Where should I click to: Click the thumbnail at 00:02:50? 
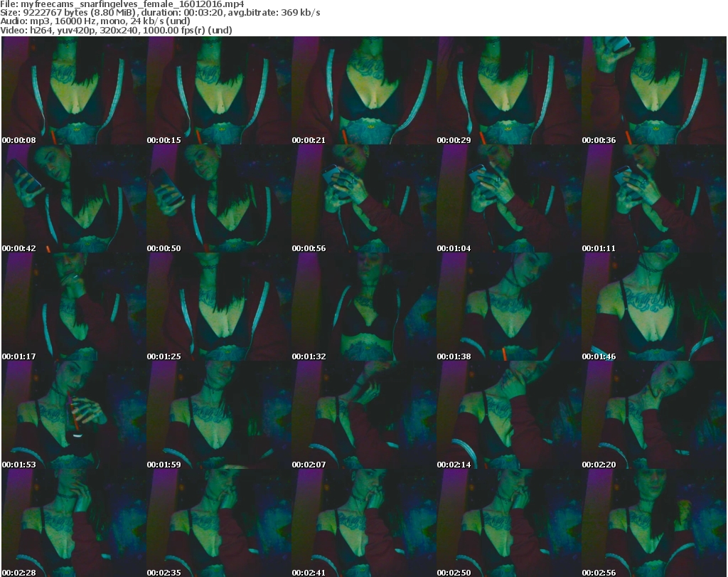[x=509, y=523]
